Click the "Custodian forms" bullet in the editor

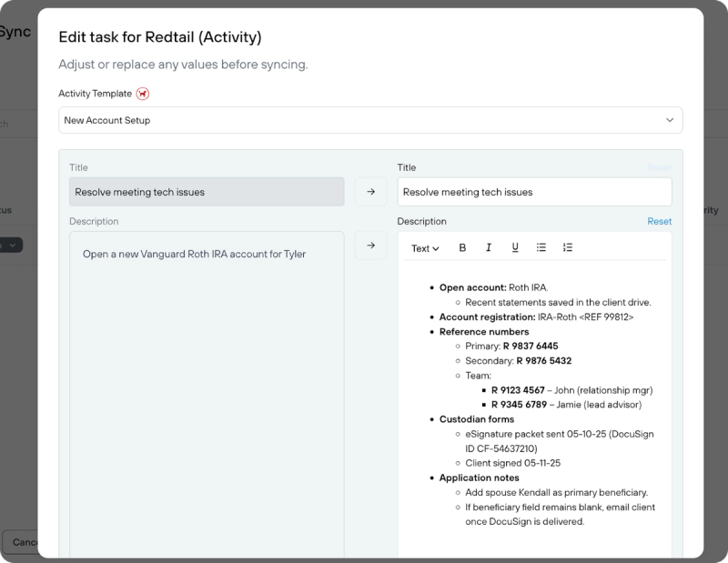476,419
